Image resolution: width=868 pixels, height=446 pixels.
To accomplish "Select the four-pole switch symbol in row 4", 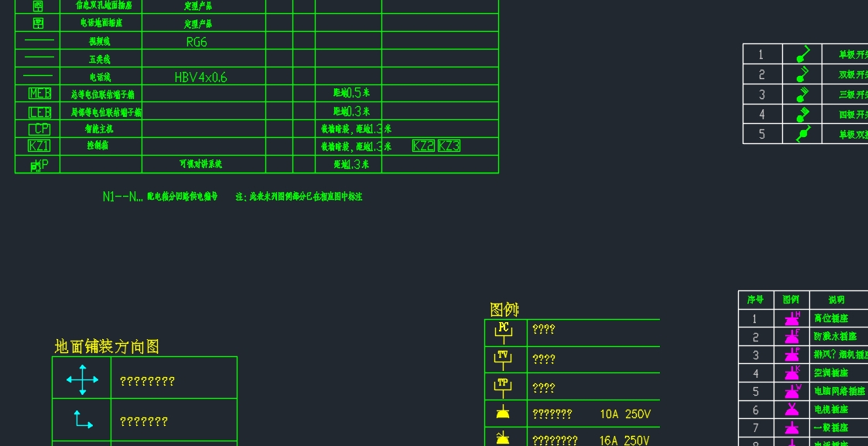I will tap(802, 114).
